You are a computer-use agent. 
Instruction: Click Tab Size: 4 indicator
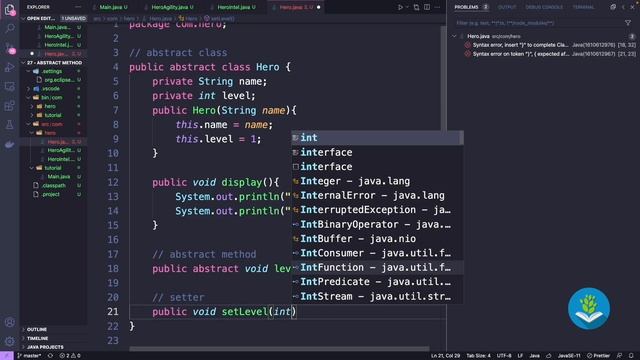(x=478, y=356)
